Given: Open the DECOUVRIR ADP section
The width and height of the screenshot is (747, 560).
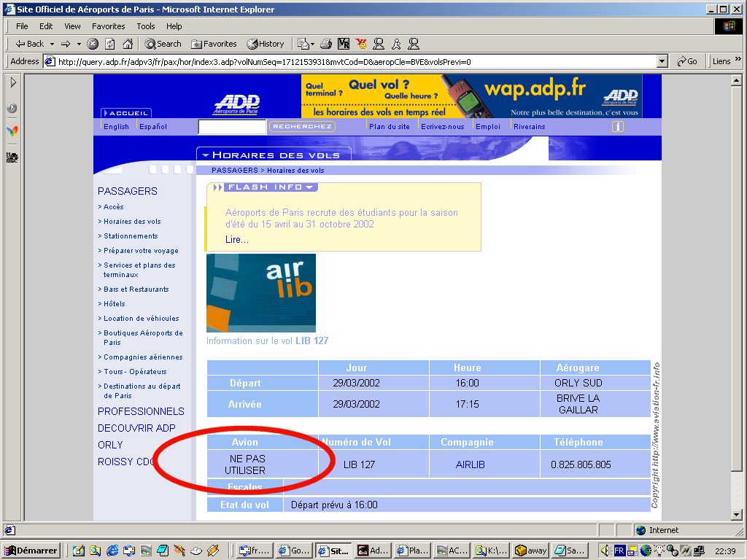Looking at the screenshot, I should [x=136, y=428].
